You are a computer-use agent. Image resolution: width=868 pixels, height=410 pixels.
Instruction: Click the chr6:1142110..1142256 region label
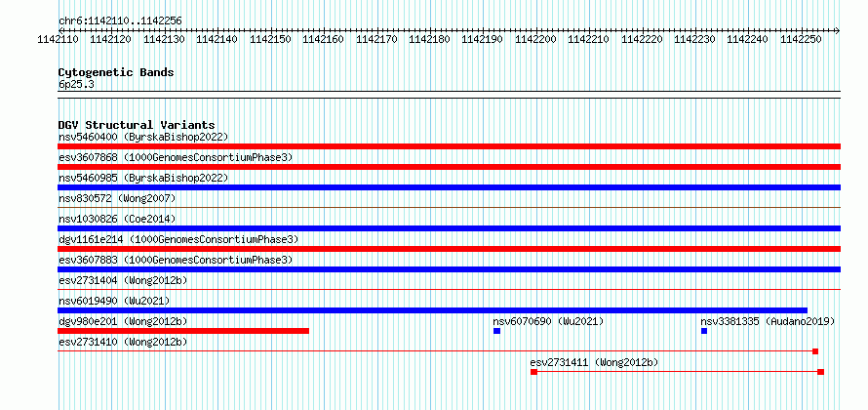pos(120,21)
